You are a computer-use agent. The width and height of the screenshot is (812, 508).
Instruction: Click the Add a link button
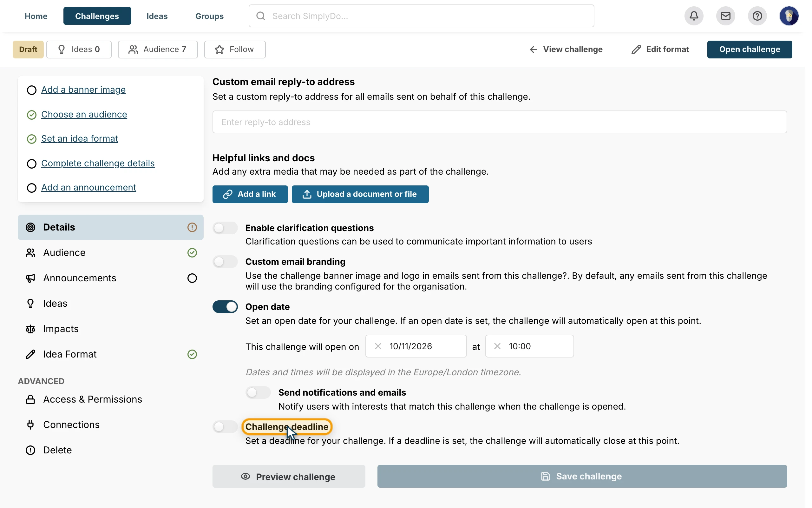point(250,194)
